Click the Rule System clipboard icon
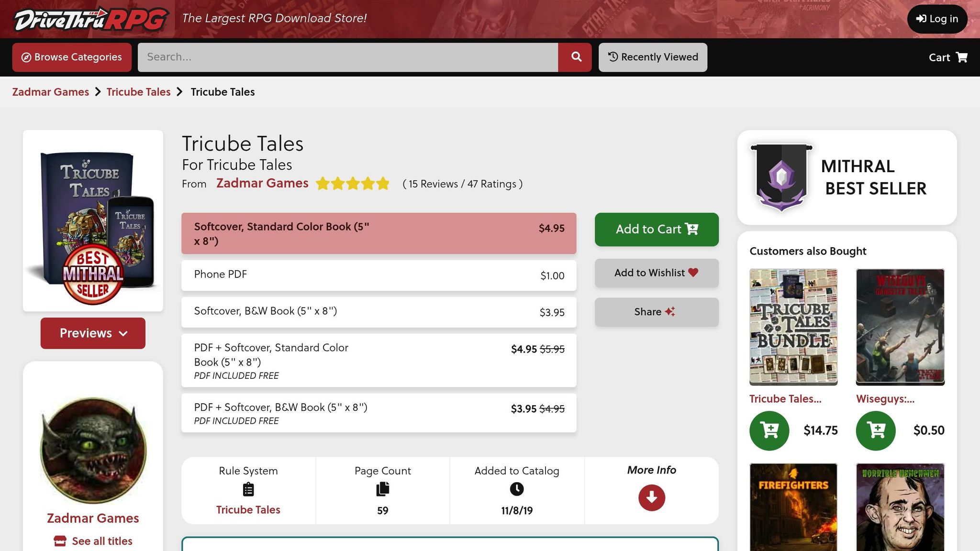Screen dimensions: 980x551 [x=248, y=490]
